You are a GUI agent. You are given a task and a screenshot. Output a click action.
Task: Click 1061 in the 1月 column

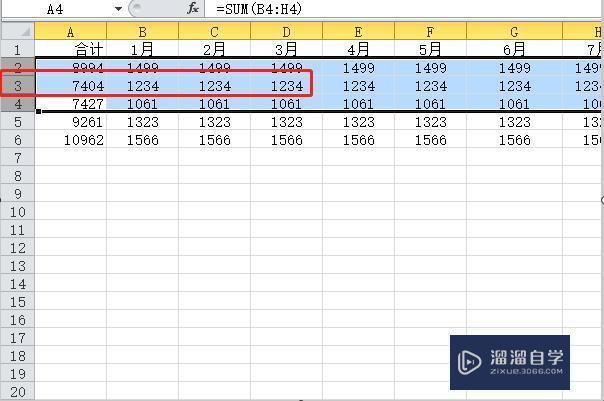pyautogui.click(x=143, y=104)
